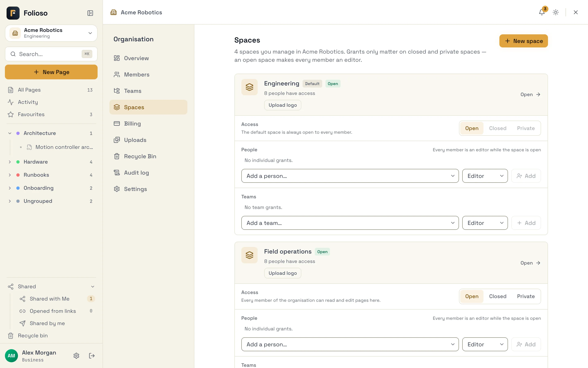Screen dimensions: 588x368
Task: Focus the Search input field
Action: 51,54
